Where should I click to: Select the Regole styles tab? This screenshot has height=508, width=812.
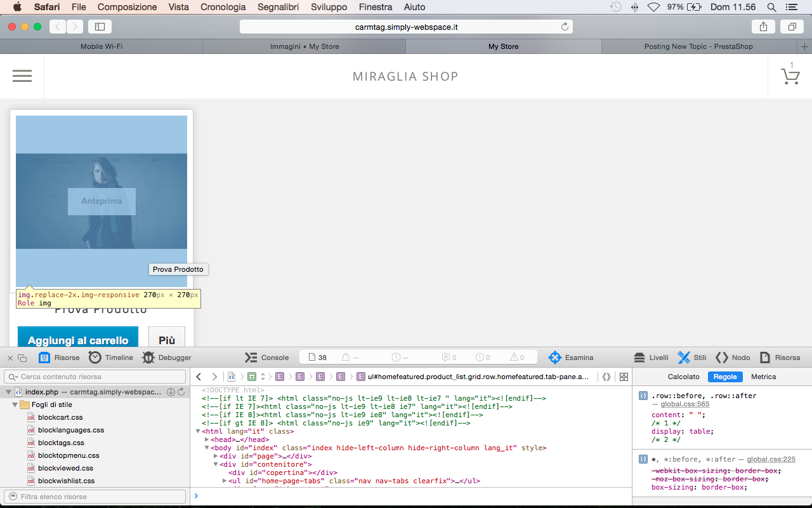[x=725, y=377]
